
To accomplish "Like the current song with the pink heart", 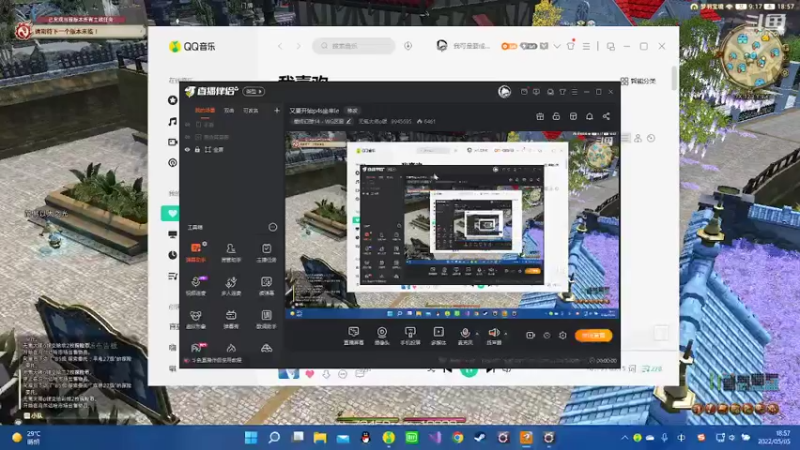I will point(310,374).
